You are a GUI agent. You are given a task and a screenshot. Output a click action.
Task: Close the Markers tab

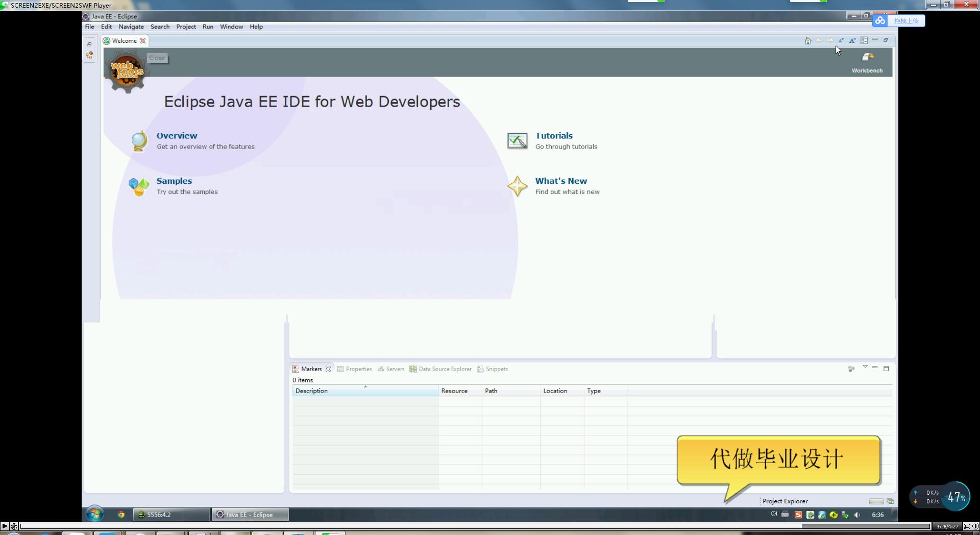(x=328, y=369)
